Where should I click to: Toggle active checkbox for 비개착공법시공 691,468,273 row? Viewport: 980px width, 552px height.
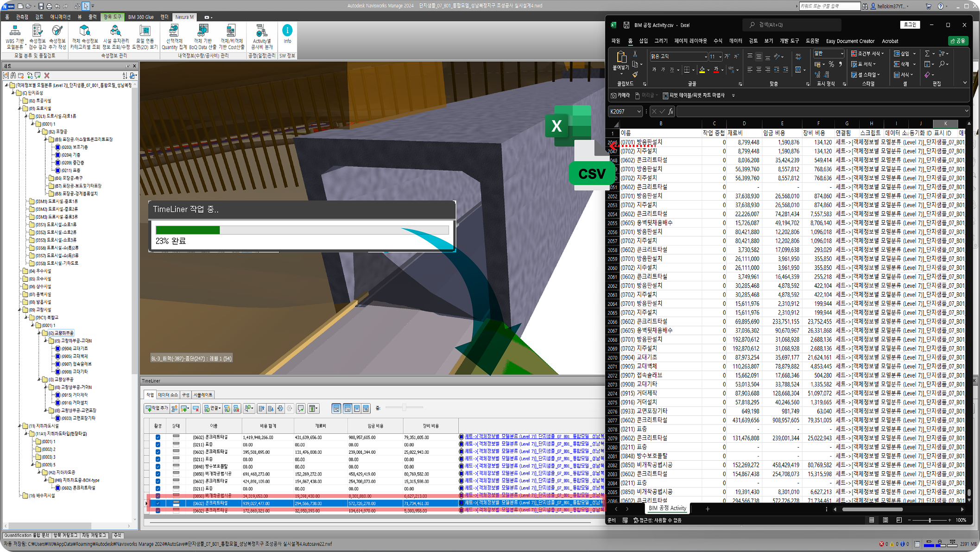pos(158,474)
